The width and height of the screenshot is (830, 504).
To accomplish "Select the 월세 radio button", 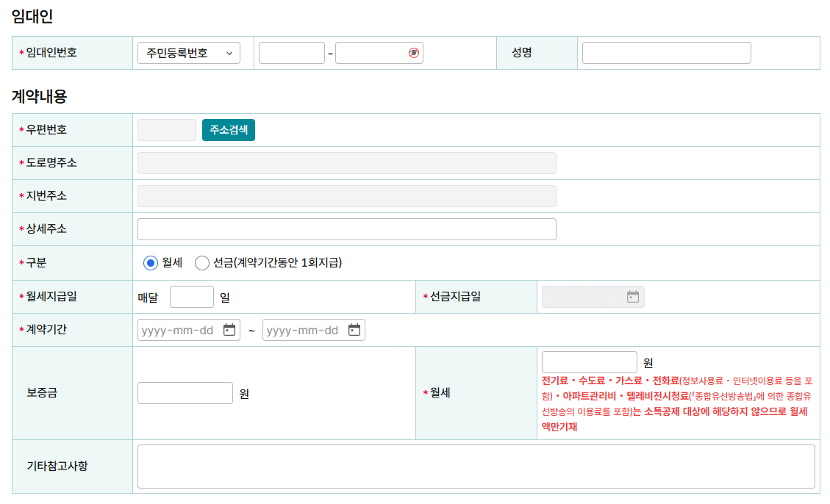I will (x=151, y=263).
